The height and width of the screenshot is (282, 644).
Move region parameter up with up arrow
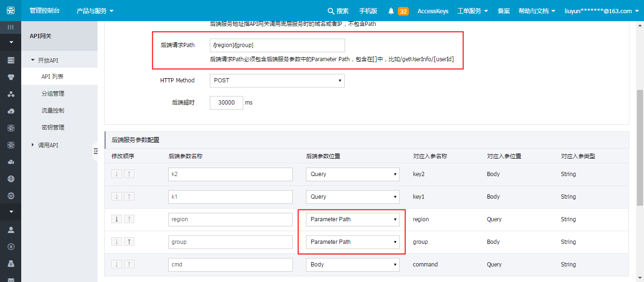tap(129, 219)
